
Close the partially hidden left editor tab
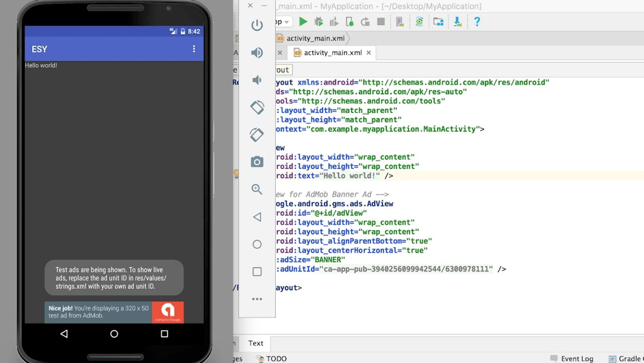279,53
